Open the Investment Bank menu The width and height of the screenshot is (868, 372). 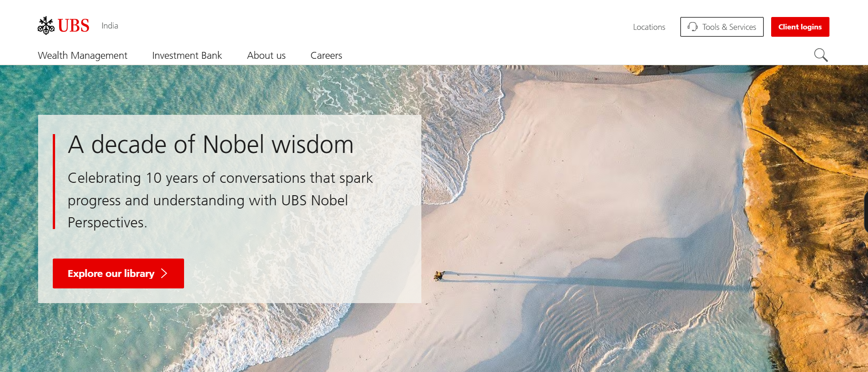pos(187,56)
